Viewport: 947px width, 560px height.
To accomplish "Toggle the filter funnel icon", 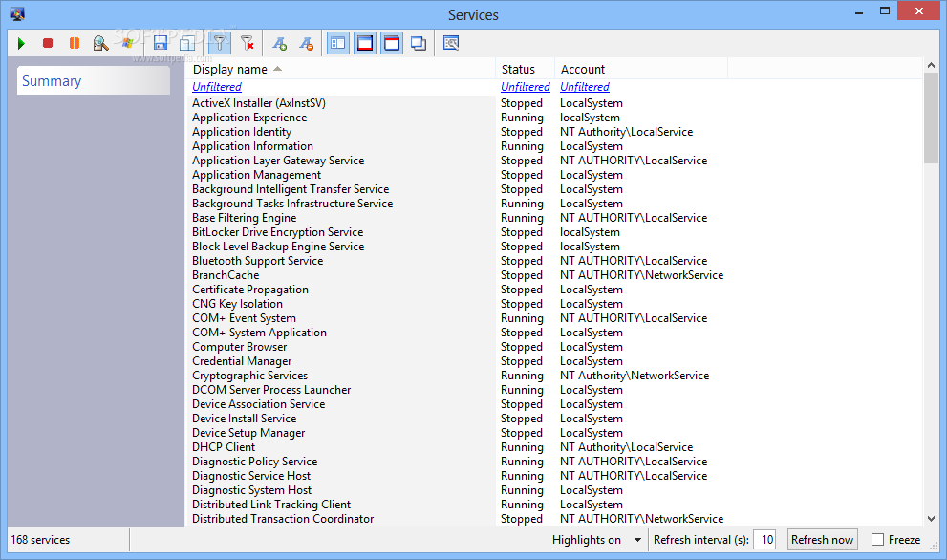I will (x=219, y=44).
